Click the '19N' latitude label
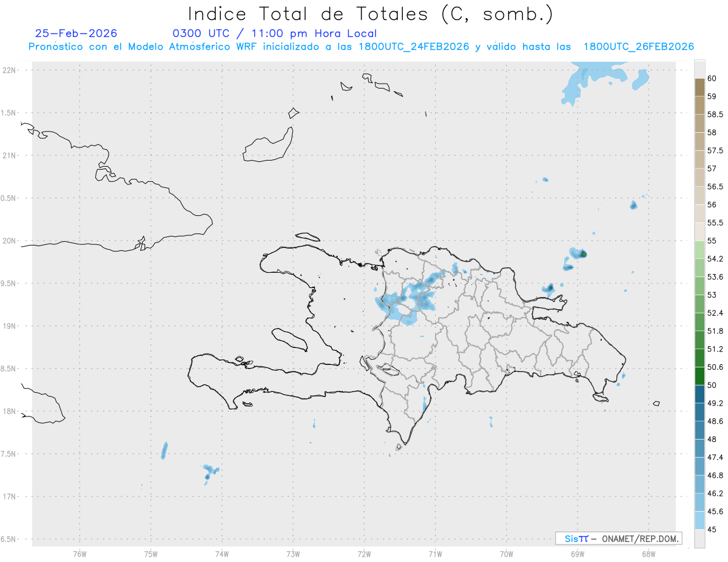The width and height of the screenshot is (728, 562). 10,326
